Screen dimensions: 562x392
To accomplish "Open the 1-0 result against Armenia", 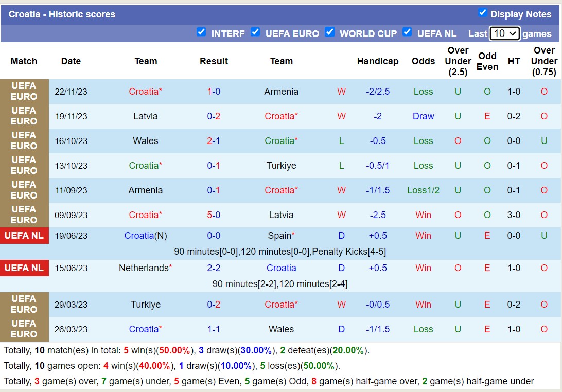I will point(214,92).
